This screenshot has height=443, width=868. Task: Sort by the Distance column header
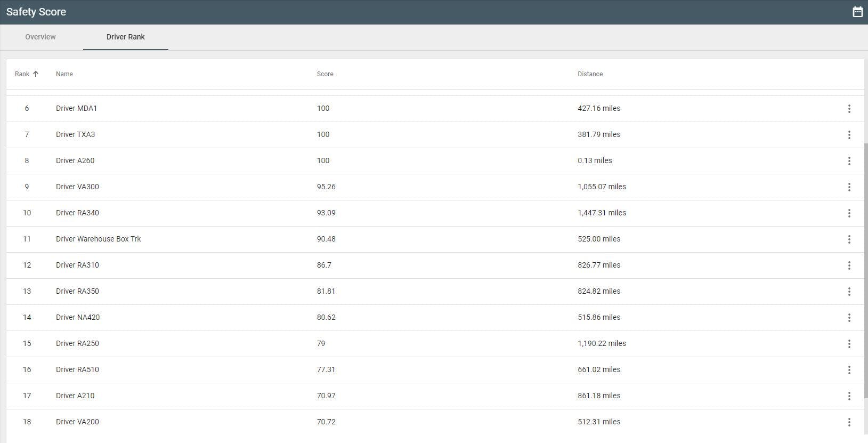[x=590, y=74]
